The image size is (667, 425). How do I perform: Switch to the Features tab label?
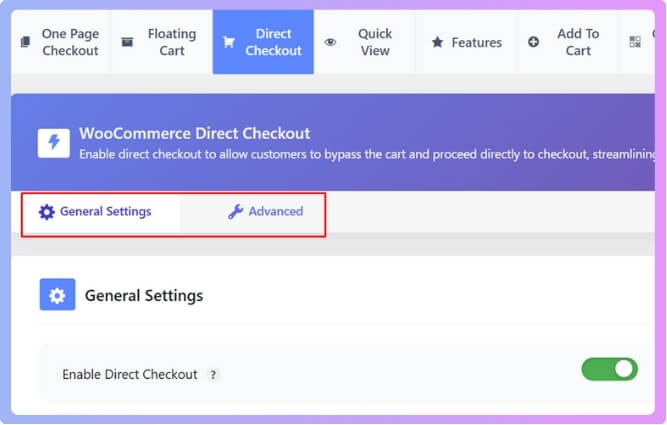pos(476,43)
